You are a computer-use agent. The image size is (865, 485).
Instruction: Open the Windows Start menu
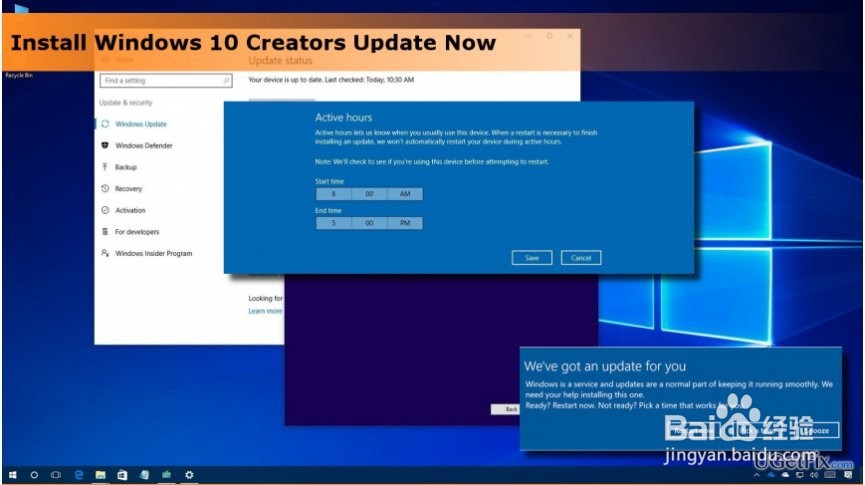(x=13, y=475)
